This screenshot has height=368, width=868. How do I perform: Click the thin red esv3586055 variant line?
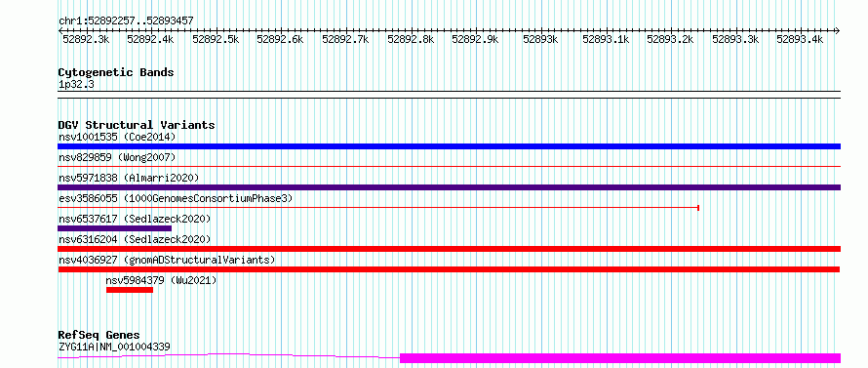[x=378, y=208]
